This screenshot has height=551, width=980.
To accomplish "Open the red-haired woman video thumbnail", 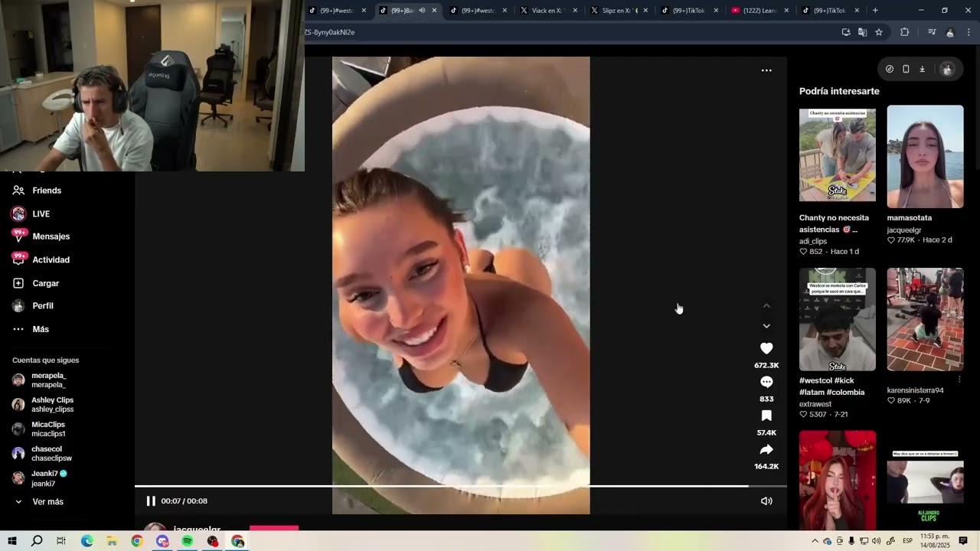I will click(837, 480).
